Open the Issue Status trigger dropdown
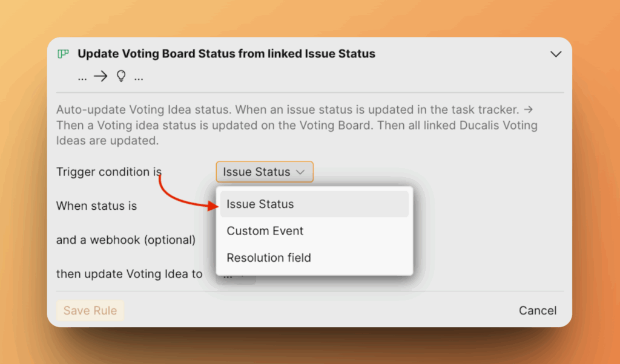 (265, 172)
